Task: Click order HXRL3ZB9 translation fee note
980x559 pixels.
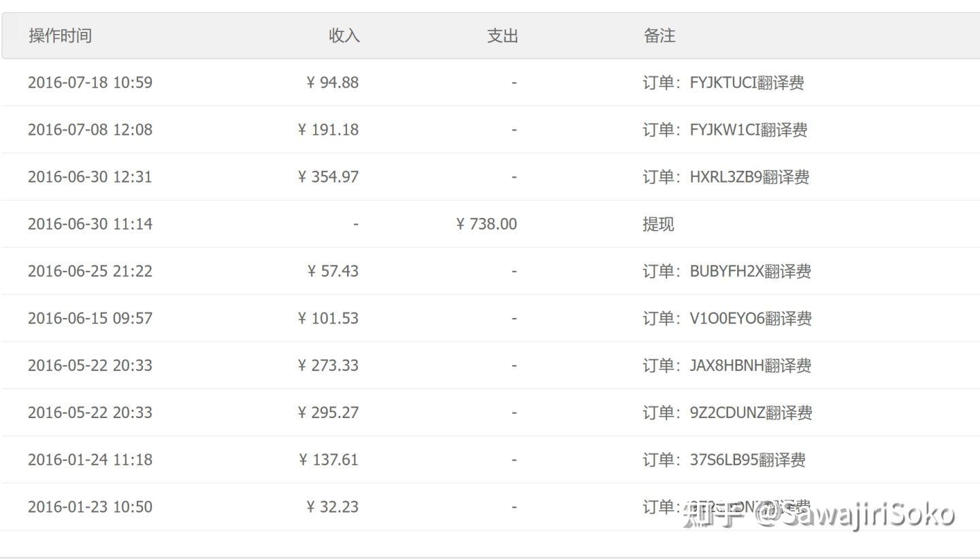Action: point(725,177)
